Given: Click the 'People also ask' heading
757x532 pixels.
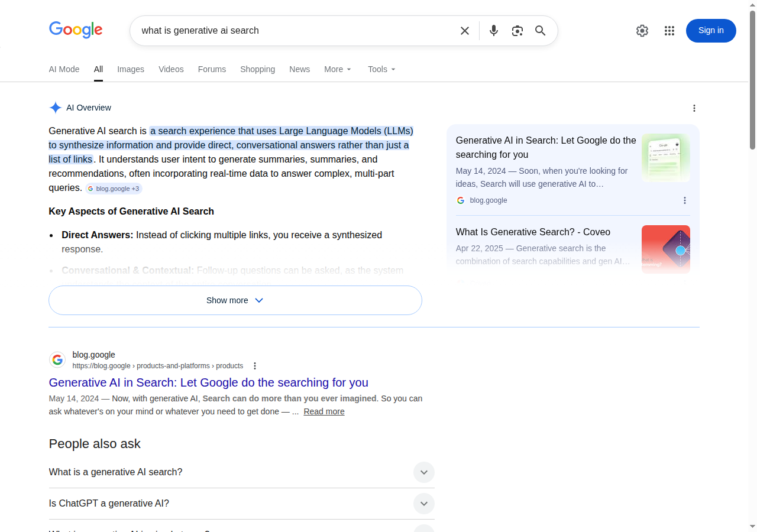Looking at the screenshot, I should pos(95,444).
